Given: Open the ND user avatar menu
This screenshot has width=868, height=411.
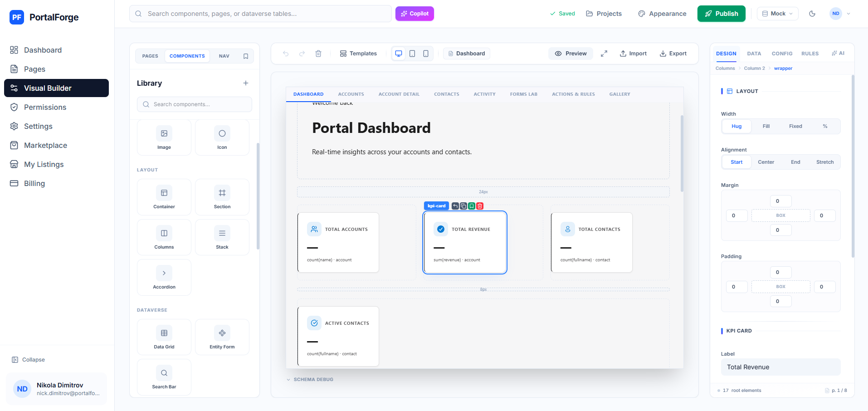Looking at the screenshot, I should tap(835, 13).
